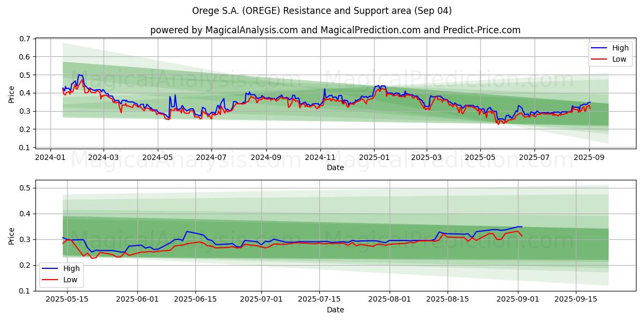Click the top chart x-axis label '2025-07'

(x=535, y=158)
